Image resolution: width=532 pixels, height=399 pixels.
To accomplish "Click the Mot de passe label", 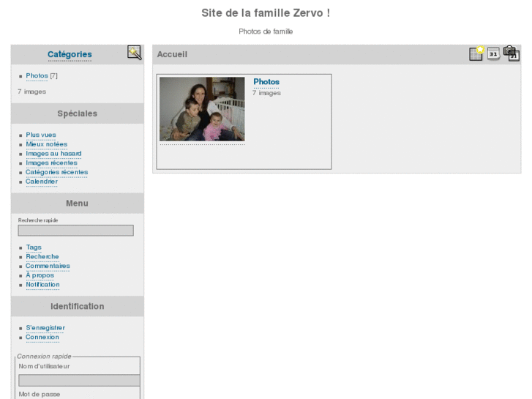I will click(x=40, y=395).
